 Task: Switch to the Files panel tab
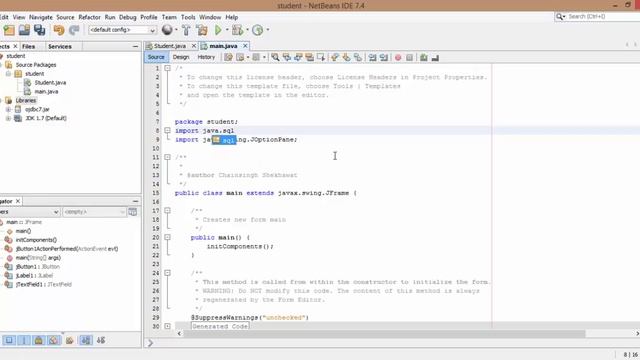coord(28,47)
